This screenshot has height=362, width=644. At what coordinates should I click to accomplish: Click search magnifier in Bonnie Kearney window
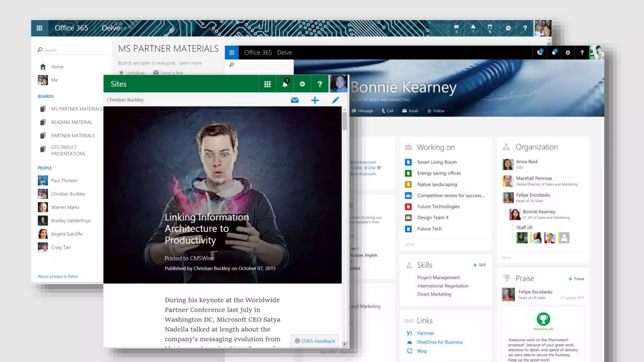(232, 64)
